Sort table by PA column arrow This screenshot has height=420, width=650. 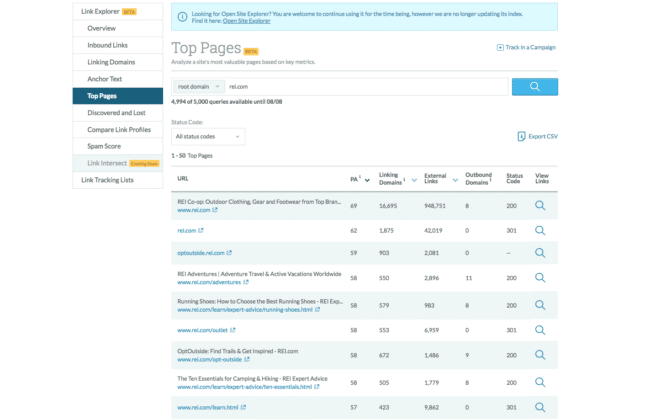(x=367, y=180)
